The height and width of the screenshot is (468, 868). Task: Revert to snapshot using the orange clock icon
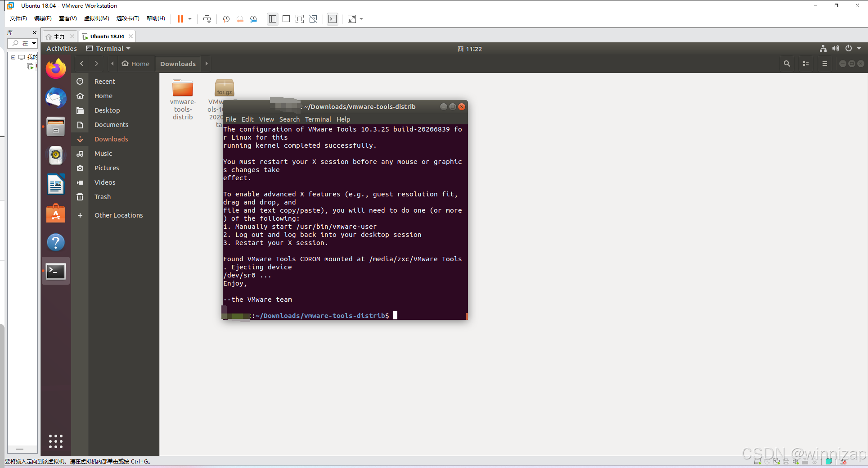[x=240, y=19]
